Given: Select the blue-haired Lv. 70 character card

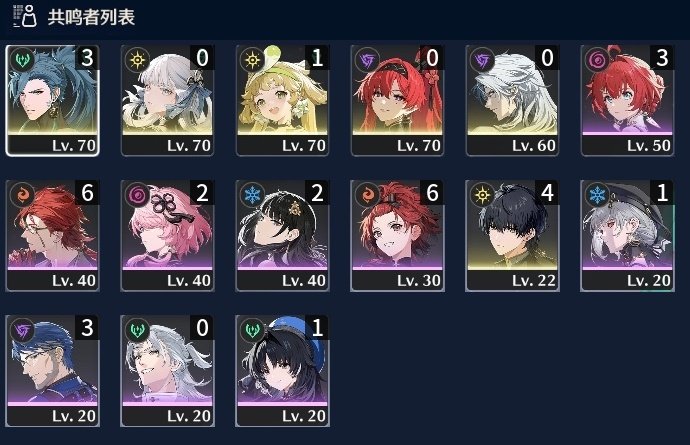Looking at the screenshot, I should pyautogui.click(x=52, y=100).
